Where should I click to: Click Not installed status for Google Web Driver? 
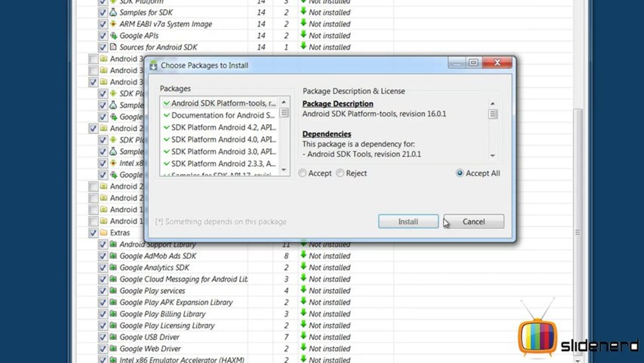(x=329, y=349)
